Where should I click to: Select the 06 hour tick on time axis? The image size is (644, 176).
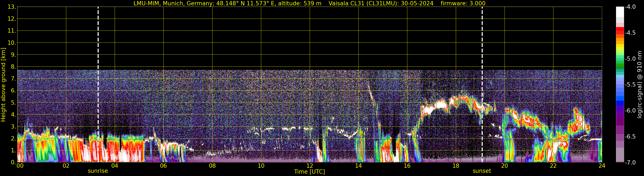coord(163,166)
